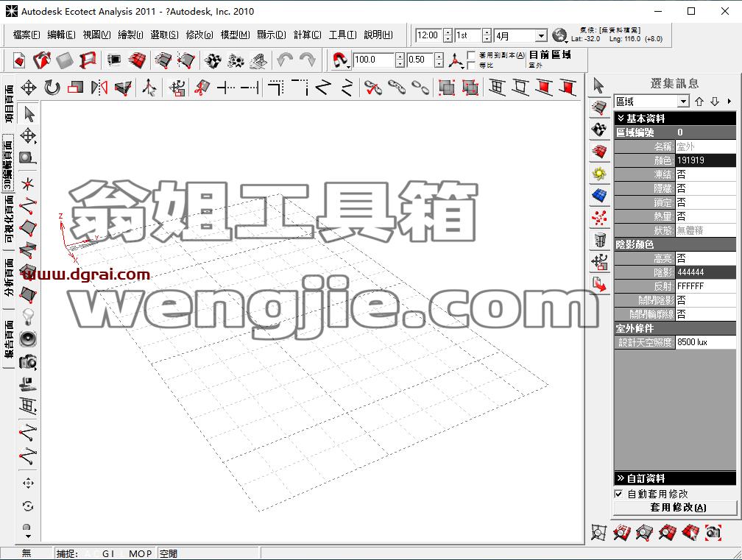Open model with the red folder icon
The height and width of the screenshot is (560, 742).
pos(42,60)
